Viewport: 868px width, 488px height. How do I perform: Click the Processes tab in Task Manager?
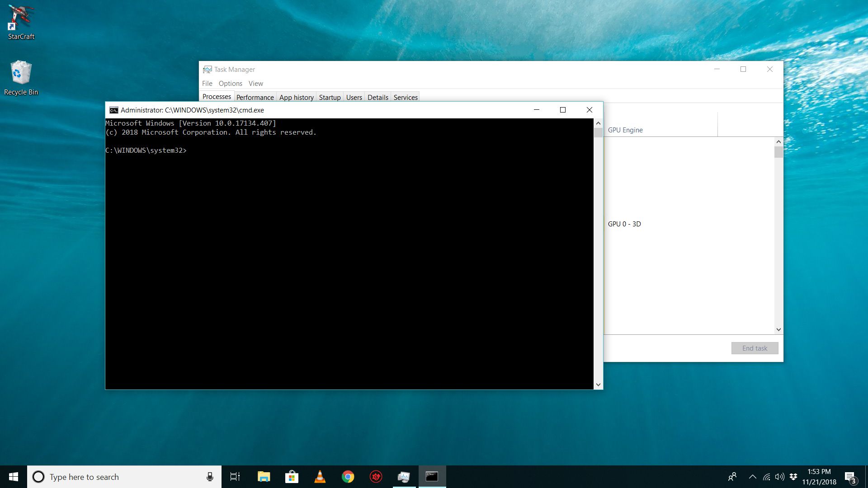pos(216,97)
